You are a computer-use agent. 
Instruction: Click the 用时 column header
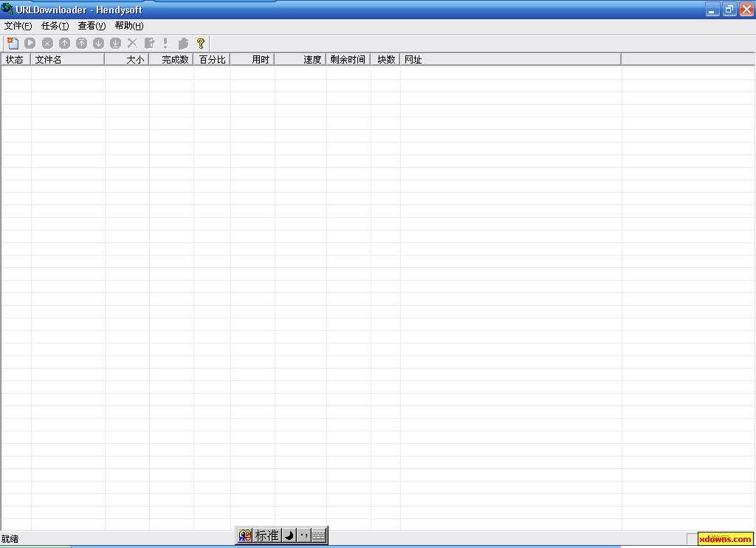252,59
